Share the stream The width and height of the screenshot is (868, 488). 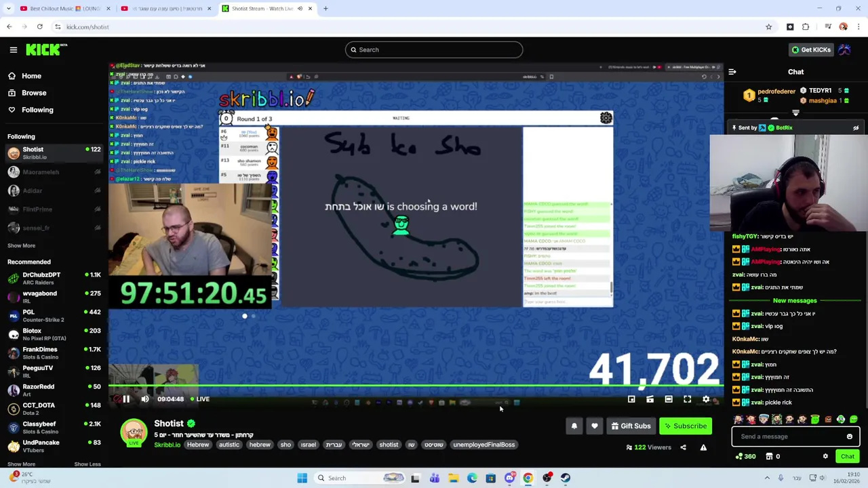pos(683,447)
